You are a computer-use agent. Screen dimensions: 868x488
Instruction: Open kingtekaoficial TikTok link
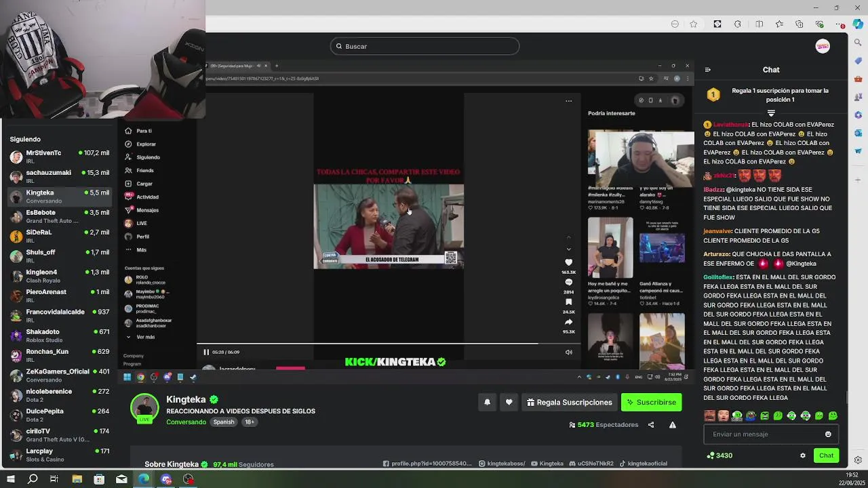[x=644, y=464]
